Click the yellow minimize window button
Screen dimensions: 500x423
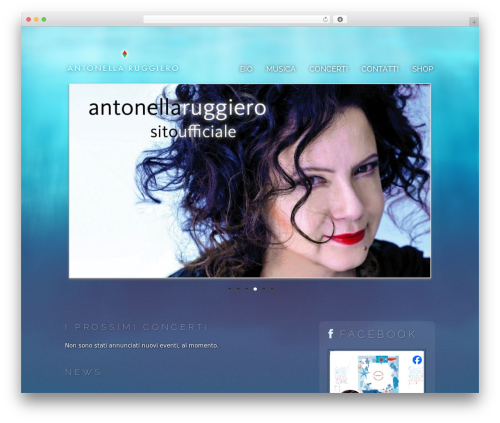36,19
